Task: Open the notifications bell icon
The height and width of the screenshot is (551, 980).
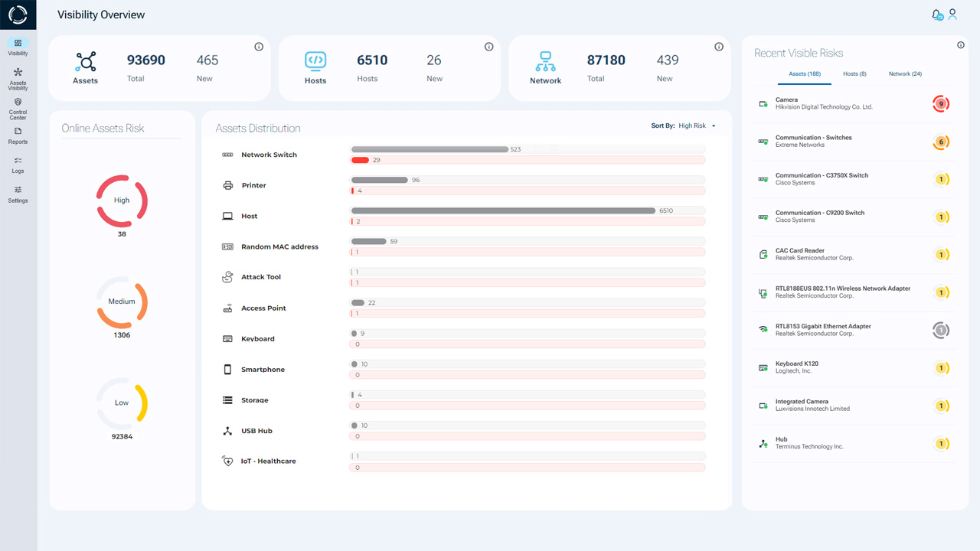Action: [936, 15]
